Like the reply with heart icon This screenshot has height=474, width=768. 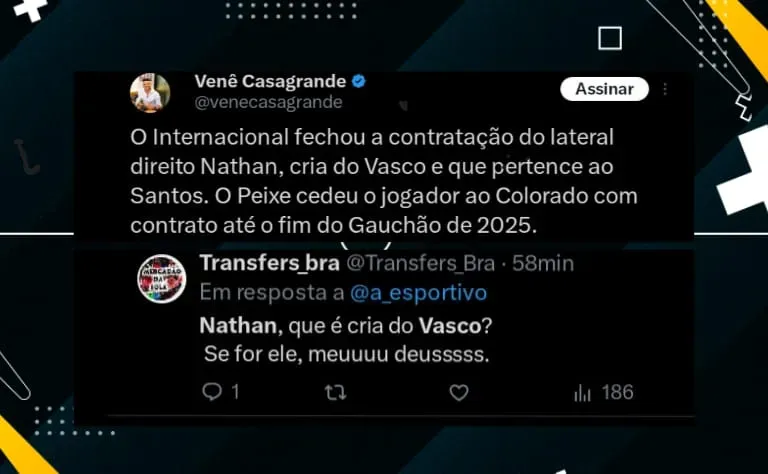(459, 392)
